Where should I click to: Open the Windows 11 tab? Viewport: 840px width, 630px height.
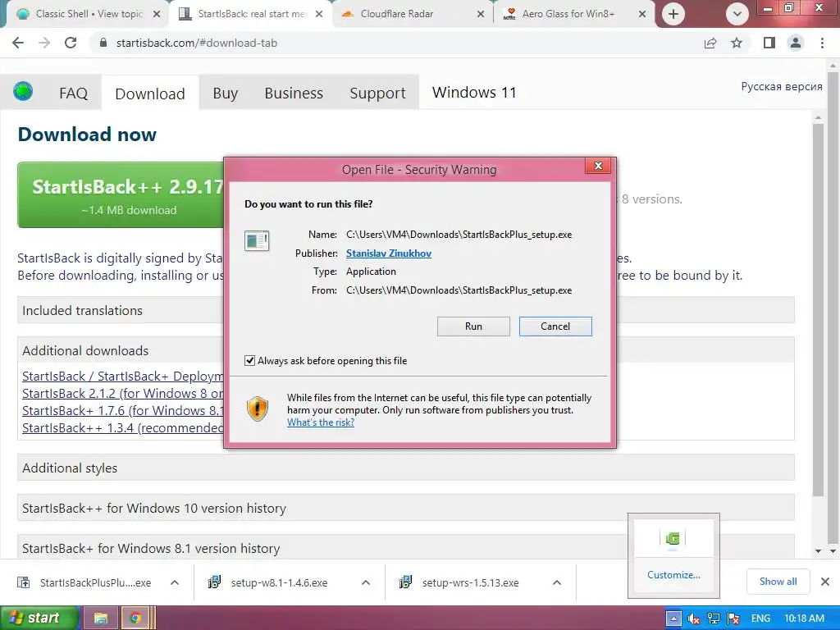point(474,93)
